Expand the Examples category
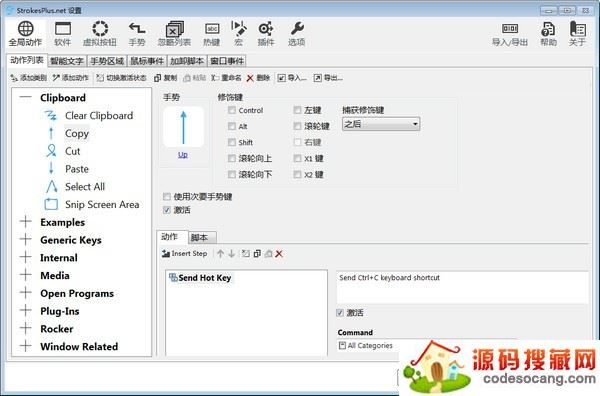Viewport: 600px width, 396px height. (x=26, y=222)
